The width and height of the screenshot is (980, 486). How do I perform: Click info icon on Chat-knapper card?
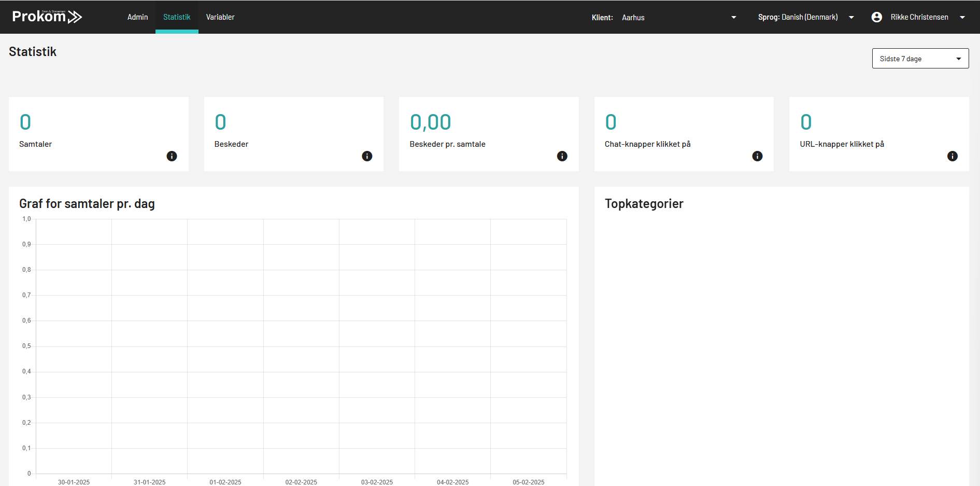[757, 156]
